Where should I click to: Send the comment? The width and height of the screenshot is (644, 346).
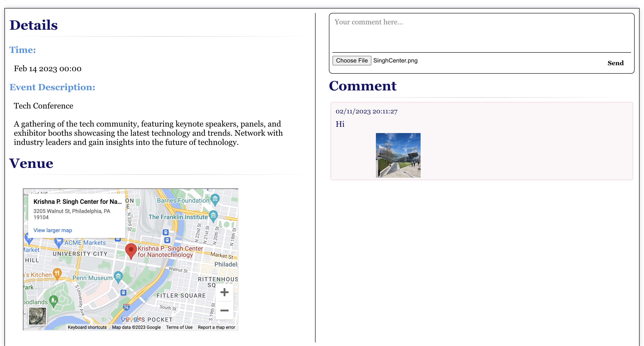(615, 63)
